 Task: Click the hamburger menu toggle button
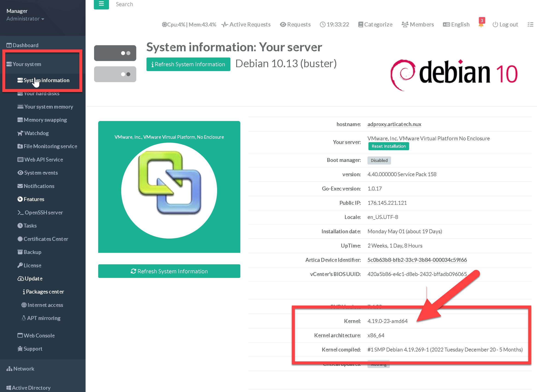(x=101, y=4)
